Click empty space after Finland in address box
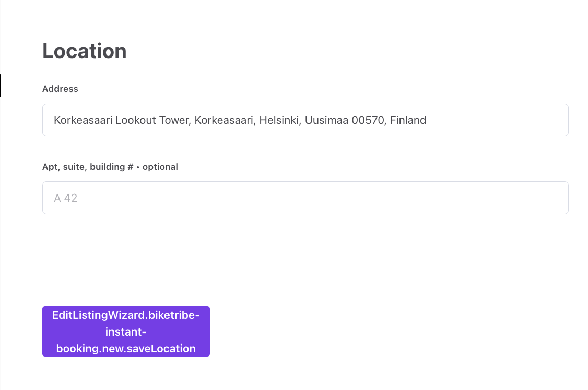588x390 pixels. point(496,121)
